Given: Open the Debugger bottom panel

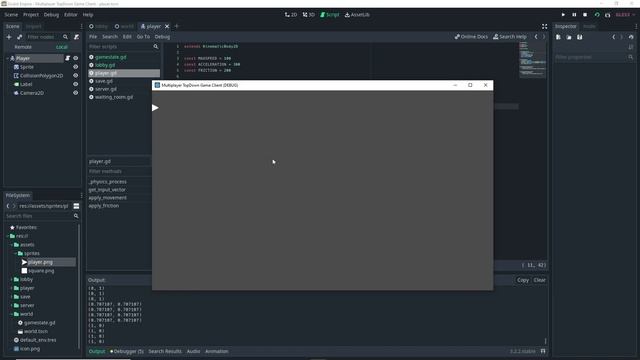Looking at the screenshot, I should coord(127,351).
